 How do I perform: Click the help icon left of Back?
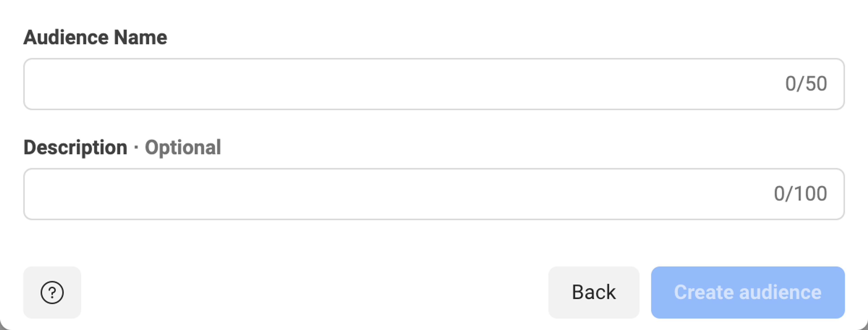point(52,292)
